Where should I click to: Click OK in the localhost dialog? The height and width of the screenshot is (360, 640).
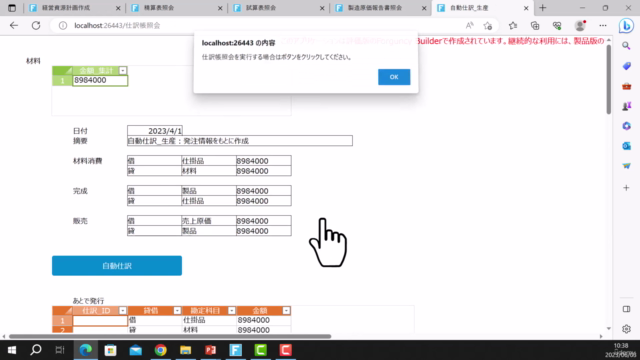[x=394, y=77]
